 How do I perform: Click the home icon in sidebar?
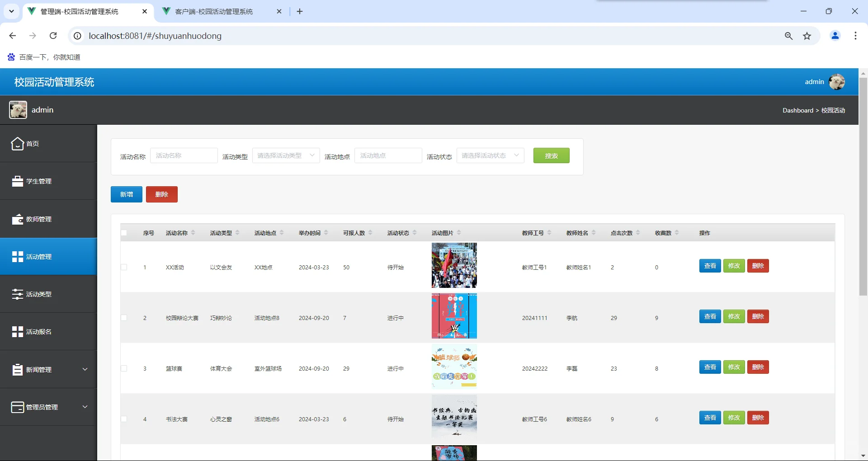tap(17, 143)
